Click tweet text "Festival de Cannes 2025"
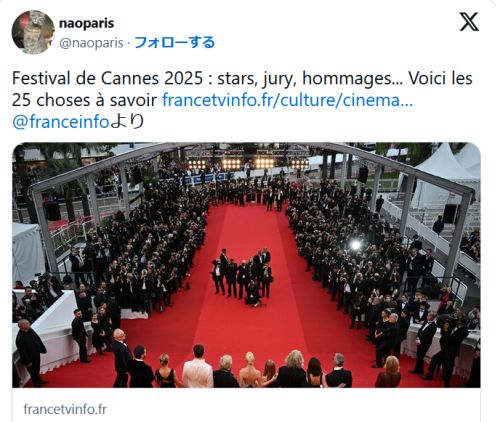The height and width of the screenshot is (422, 500). (107, 79)
